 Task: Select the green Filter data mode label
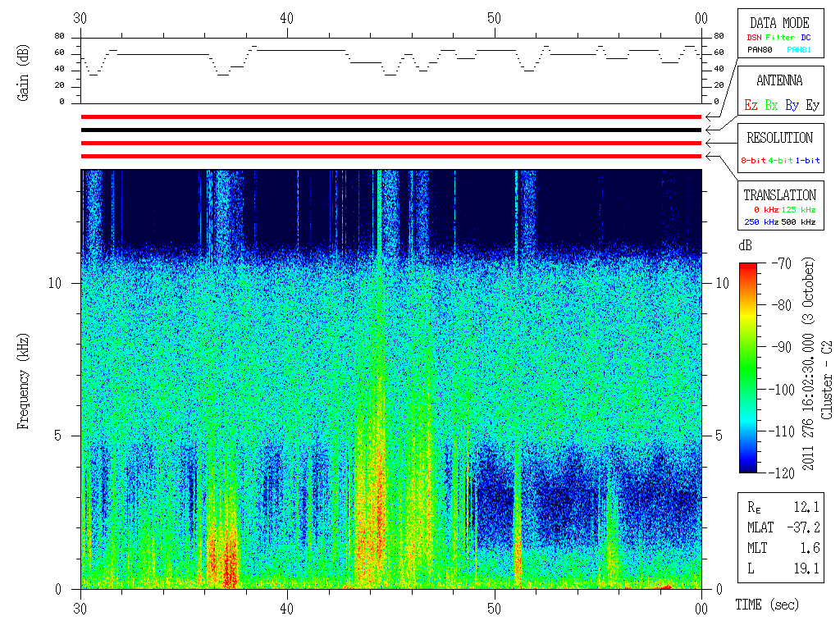click(x=780, y=38)
